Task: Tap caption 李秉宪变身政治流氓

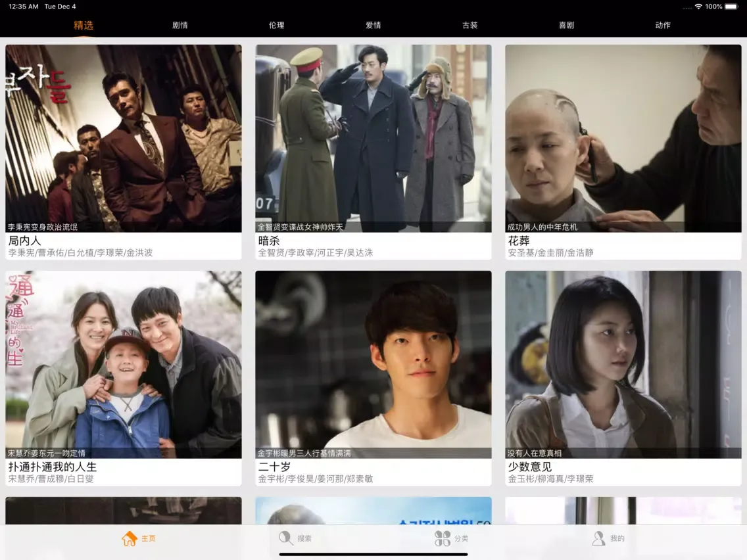Action: 42,227
